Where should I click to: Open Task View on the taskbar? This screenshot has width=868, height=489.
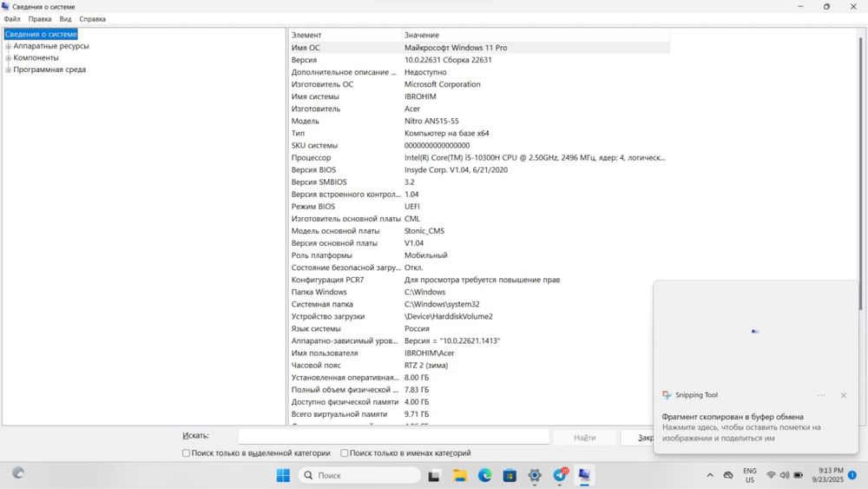[434, 475]
